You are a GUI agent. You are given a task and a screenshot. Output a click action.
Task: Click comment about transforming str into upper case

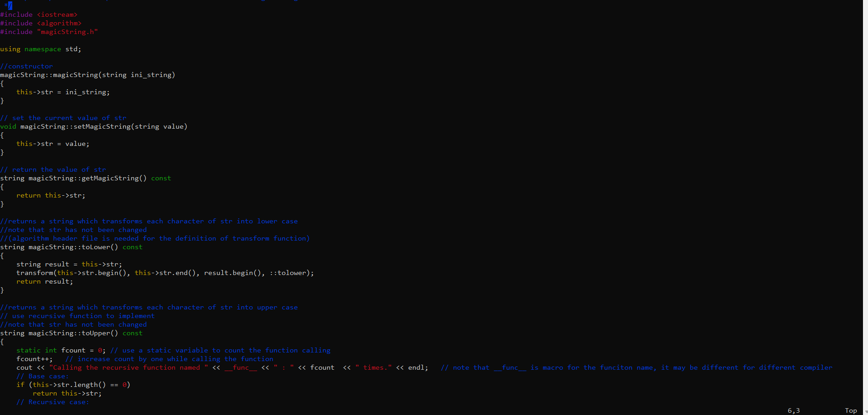[149, 307]
